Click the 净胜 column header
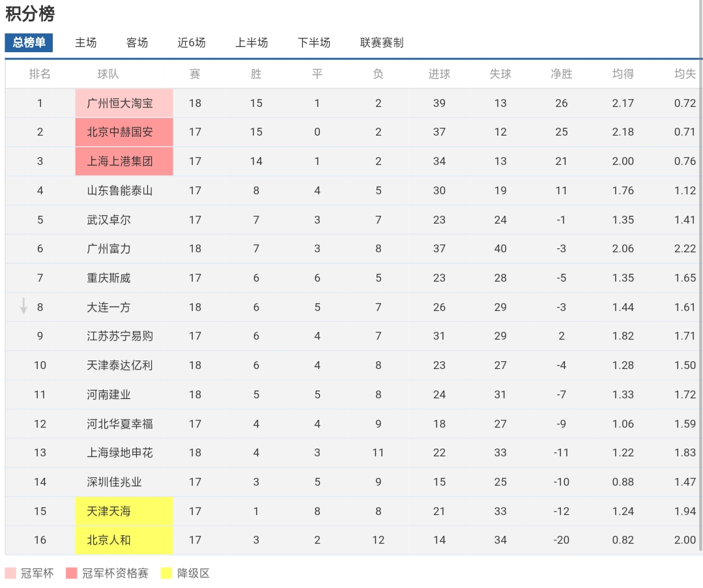703x588 pixels. click(562, 74)
